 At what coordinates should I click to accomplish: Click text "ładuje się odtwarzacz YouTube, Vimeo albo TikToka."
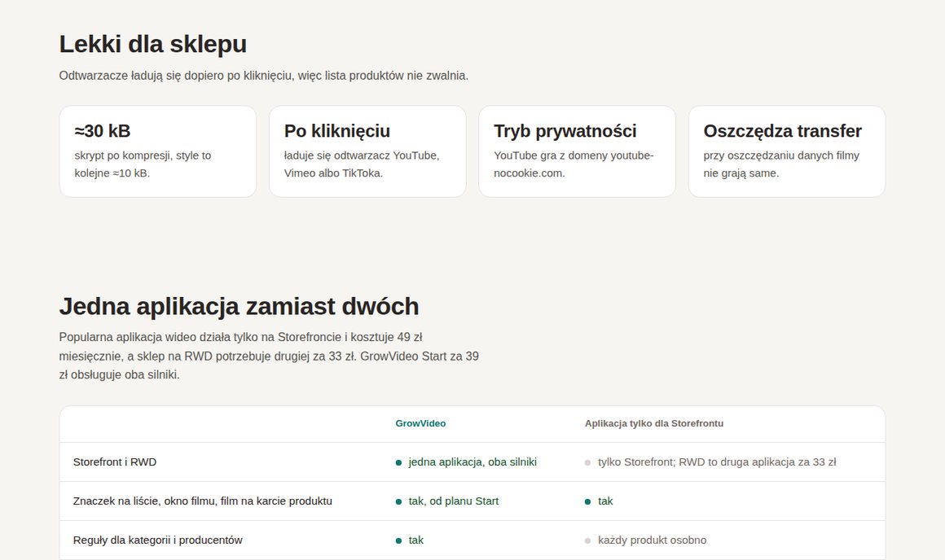362,164
